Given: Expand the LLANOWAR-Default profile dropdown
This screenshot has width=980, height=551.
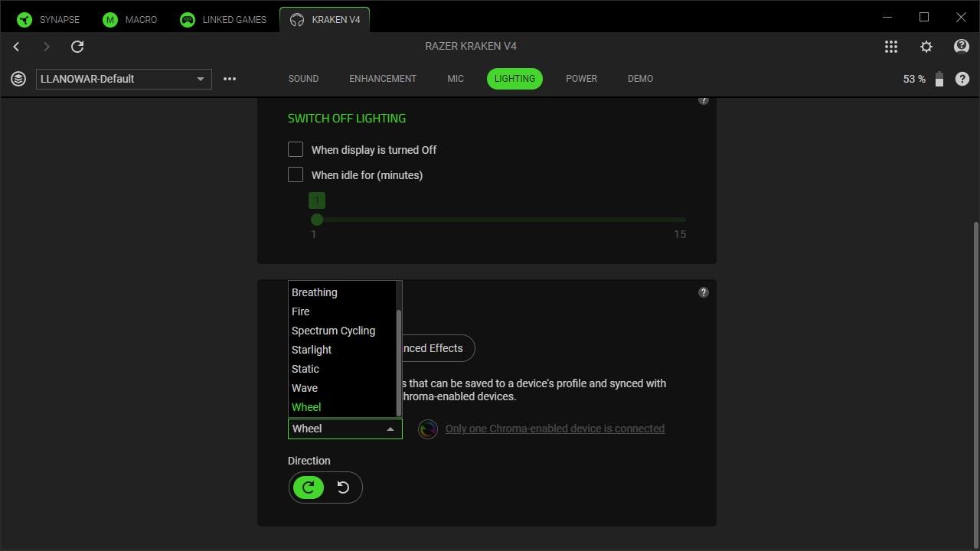Looking at the screenshot, I should click(124, 79).
